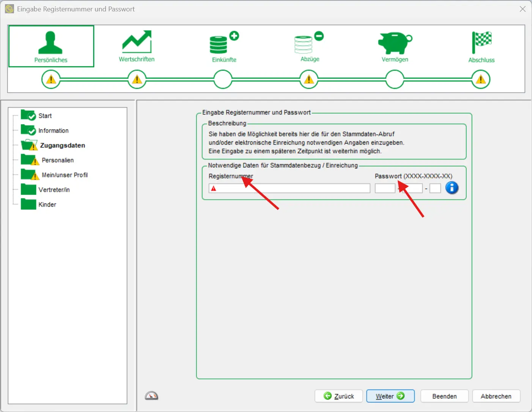This screenshot has height=412, width=532.
Task: Click the blue password info icon
Action: point(452,188)
